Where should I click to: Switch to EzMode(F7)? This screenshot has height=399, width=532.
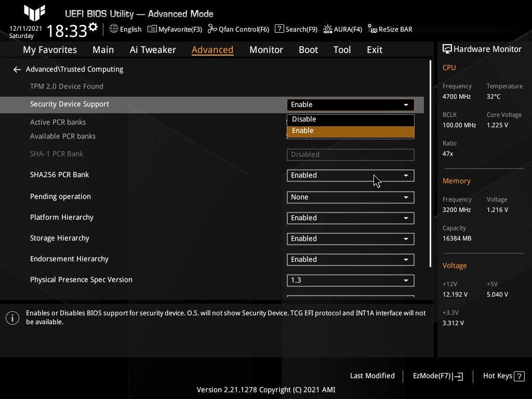pyautogui.click(x=437, y=376)
